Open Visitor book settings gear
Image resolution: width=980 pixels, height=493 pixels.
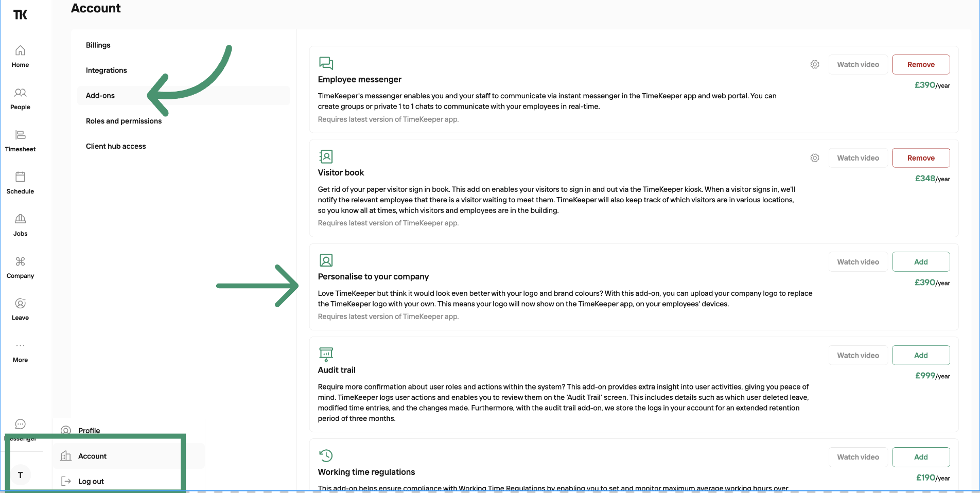[815, 158]
